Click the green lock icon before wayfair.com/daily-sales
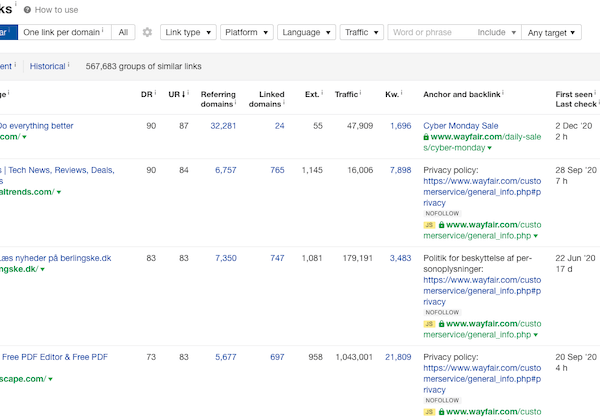This screenshot has height=420, width=600. (427, 139)
